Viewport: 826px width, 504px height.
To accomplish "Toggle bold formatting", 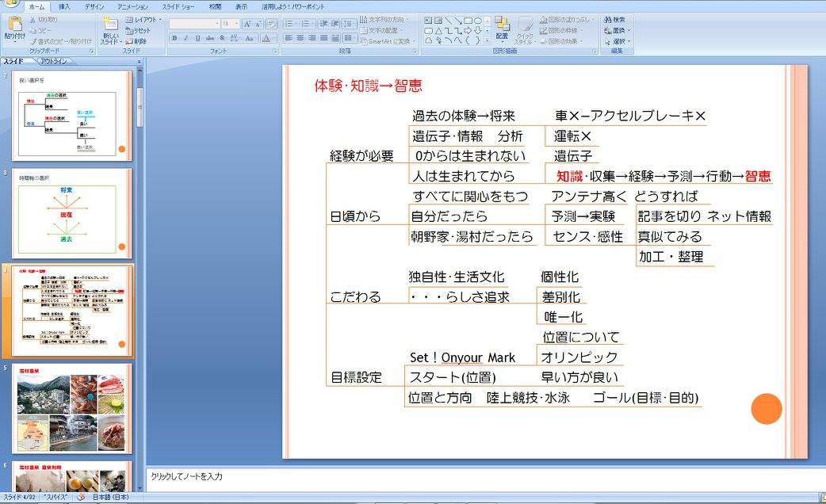I will pos(174,39).
